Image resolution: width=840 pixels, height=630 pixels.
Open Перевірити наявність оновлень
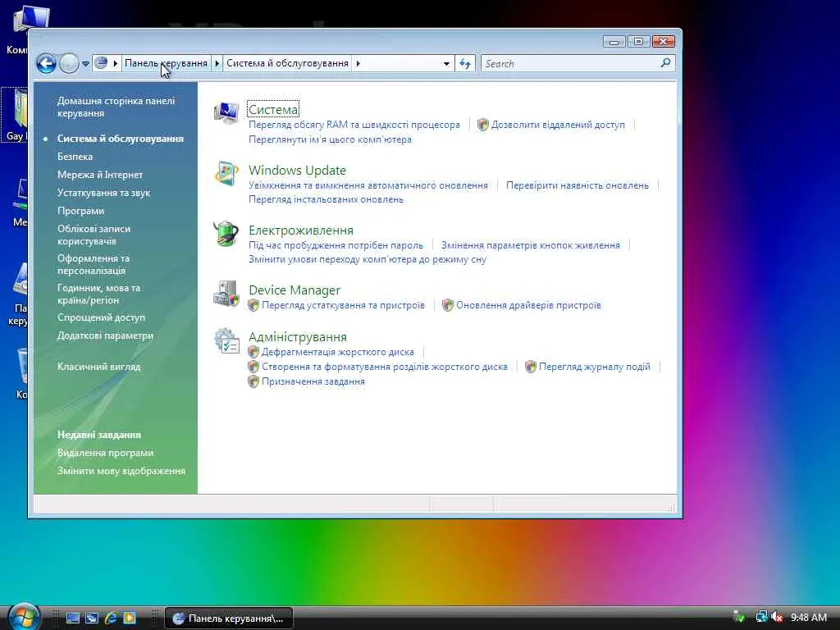(577, 185)
